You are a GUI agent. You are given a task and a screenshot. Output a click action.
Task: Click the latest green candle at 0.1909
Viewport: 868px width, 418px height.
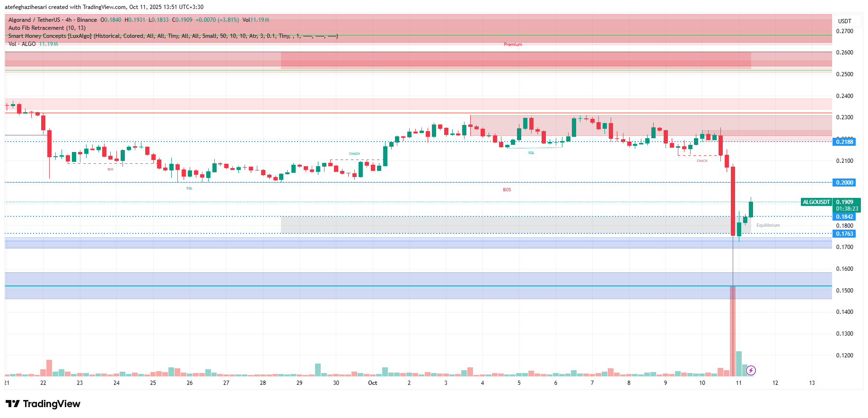tap(751, 209)
